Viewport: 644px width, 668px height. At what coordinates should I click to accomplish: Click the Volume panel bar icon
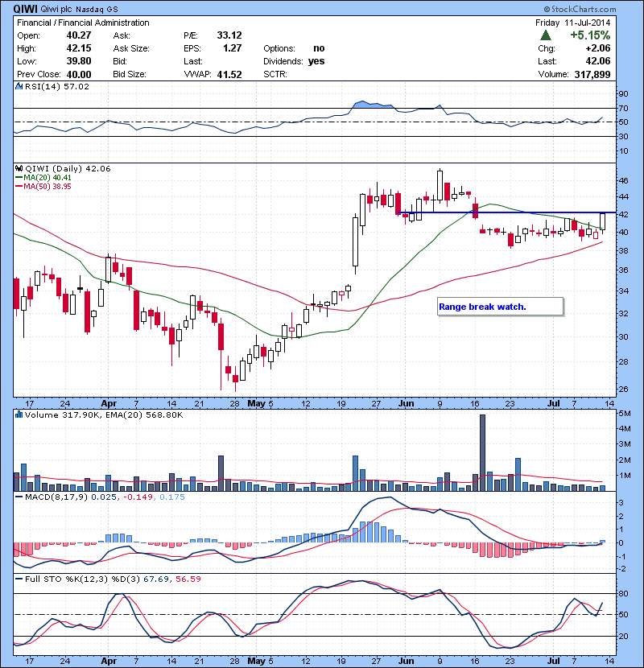pos(19,414)
